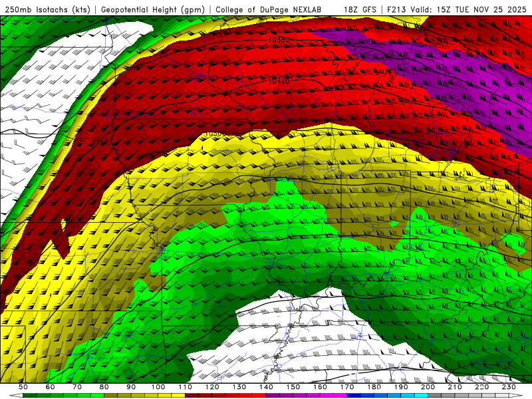Click the 190 value on the color scale

401,387
